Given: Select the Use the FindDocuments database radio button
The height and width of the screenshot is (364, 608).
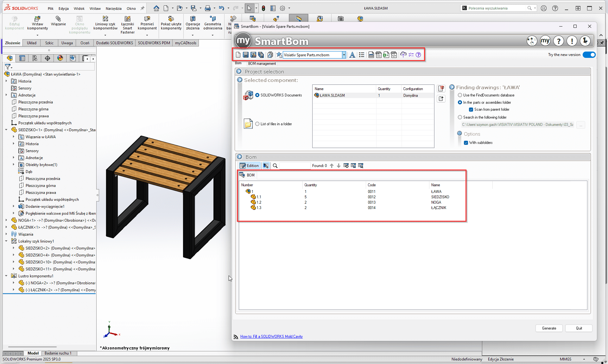Looking at the screenshot, I should click(460, 95).
